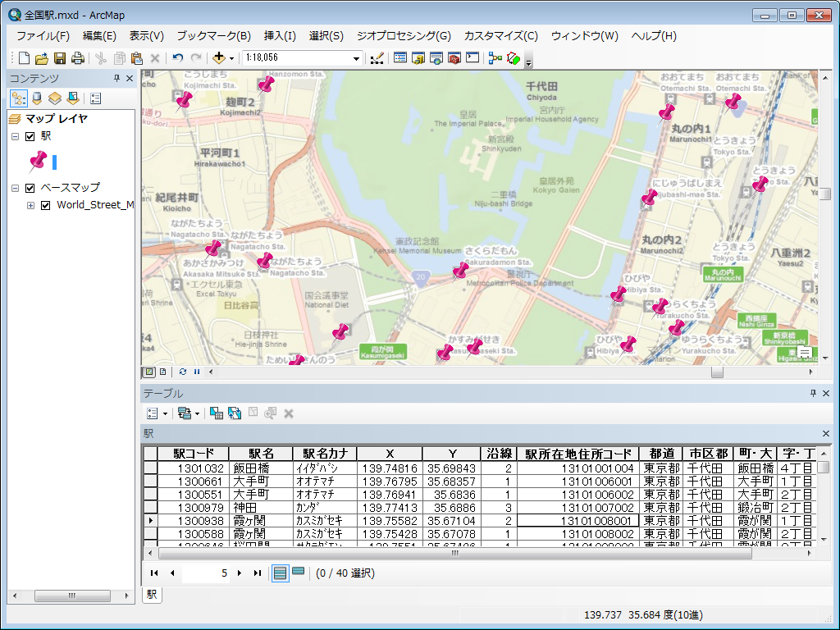List contents by source

(x=37, y=98)
